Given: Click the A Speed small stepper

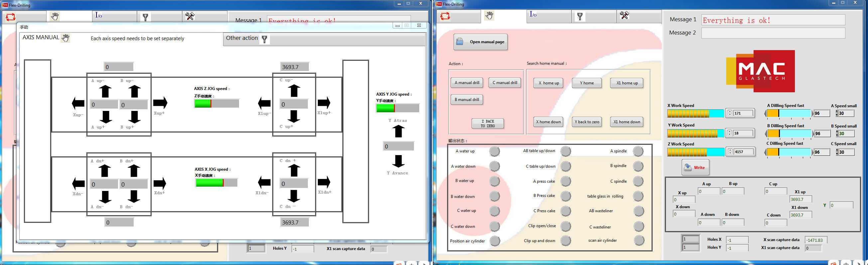Looking at the screenshot, I should 837,113.
